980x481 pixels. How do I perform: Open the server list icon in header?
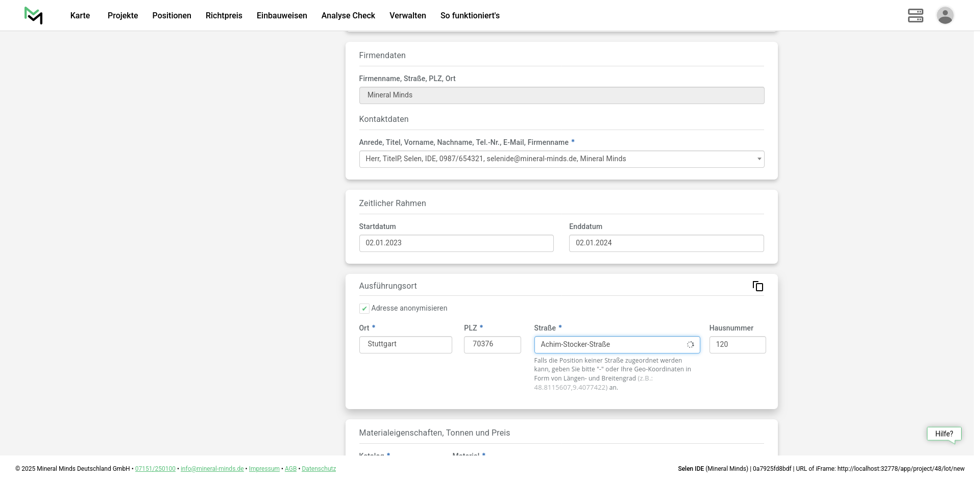click(x=915, y=15)
